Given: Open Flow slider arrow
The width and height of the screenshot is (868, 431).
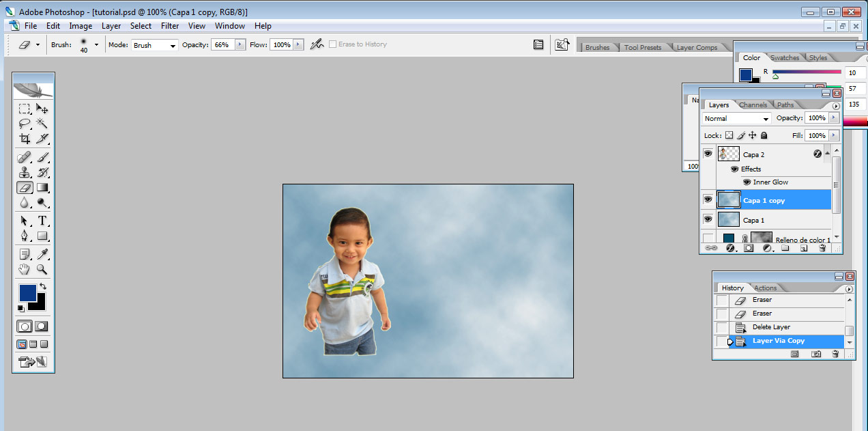Looking at the screenshot, I should click(298, 44).
